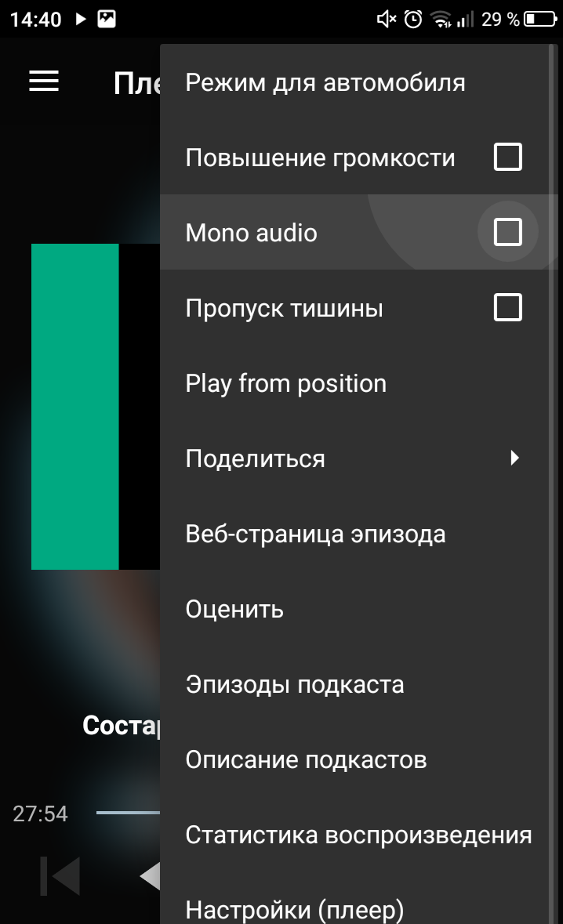Image resolution: width=563 pixels, height=924 pixels.
Task: Choose Play from position option
Action: 358,383
